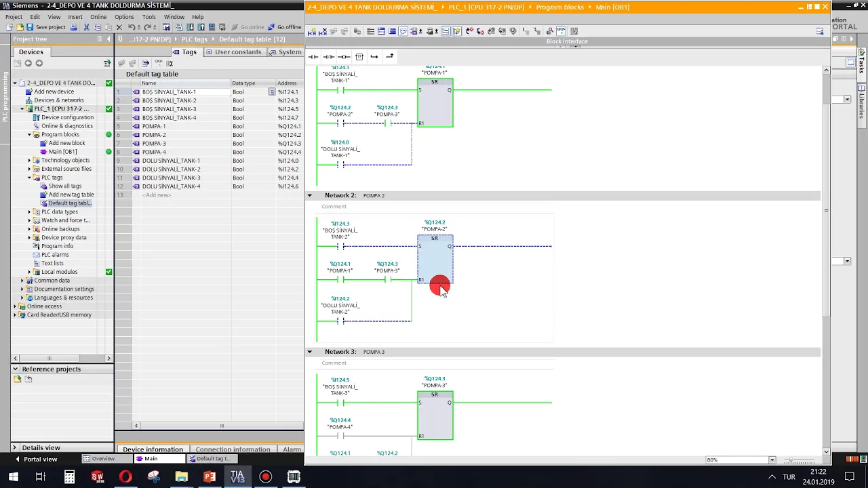Click the forward arrow in Devices toolbar
This screenshot has width=868, height=488.
(x=39, y=63)
